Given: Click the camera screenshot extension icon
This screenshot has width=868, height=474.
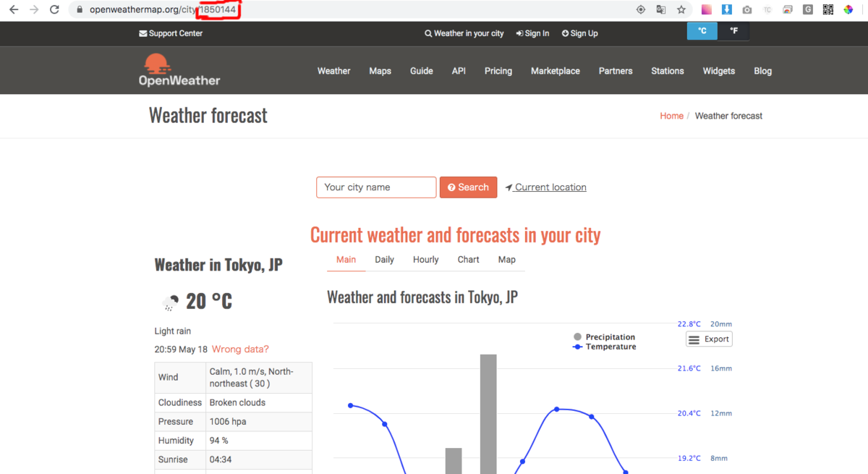Looking at the screenshot, I should coord(747,10).
